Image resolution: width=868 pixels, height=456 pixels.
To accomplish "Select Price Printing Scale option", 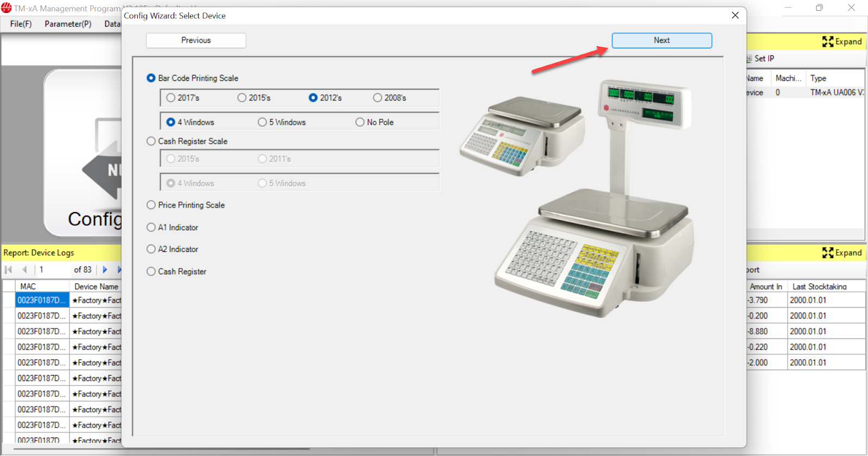I will click(151, 205).
